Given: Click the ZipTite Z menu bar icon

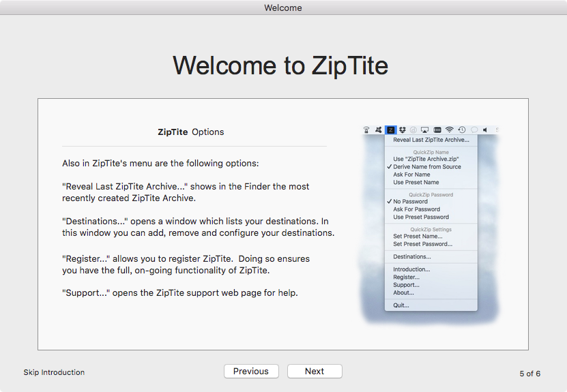Looking at the screenshot, I should click(390, 130).
